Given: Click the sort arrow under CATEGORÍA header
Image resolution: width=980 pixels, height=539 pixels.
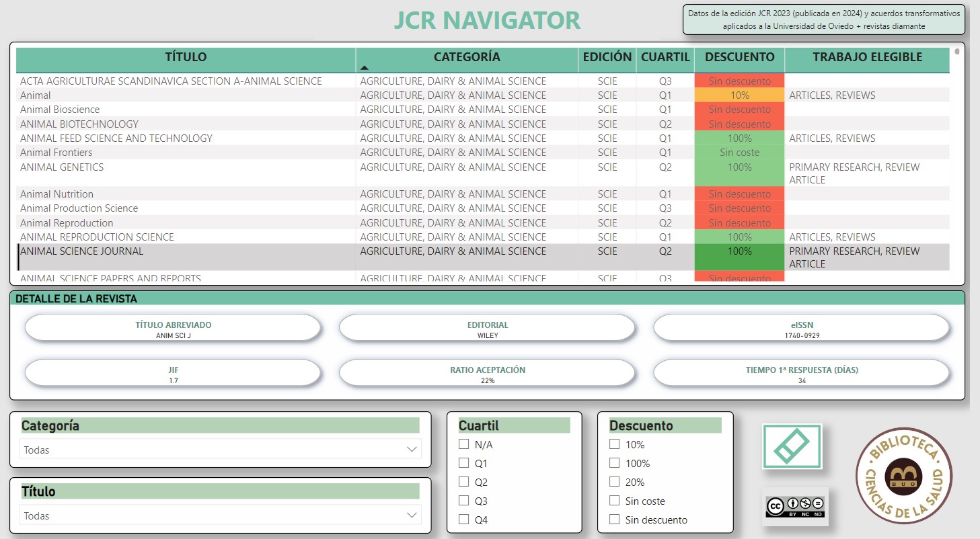Looking at the screenshot, I should [x=365, y=67].
